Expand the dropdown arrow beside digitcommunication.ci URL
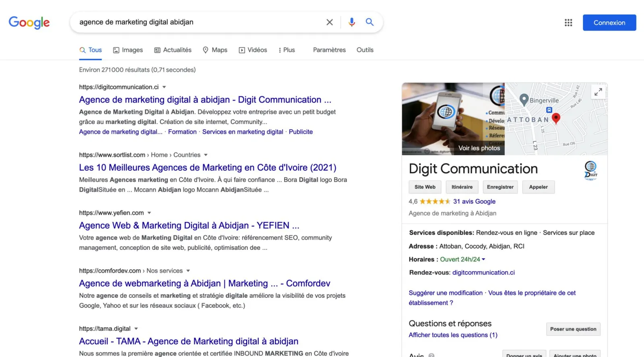 pos(164,87)
